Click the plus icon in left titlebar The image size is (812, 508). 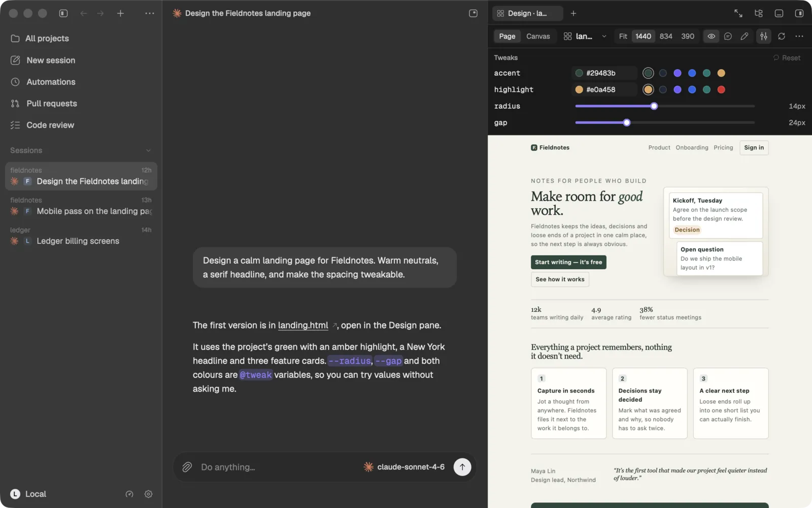click(120, 13)
